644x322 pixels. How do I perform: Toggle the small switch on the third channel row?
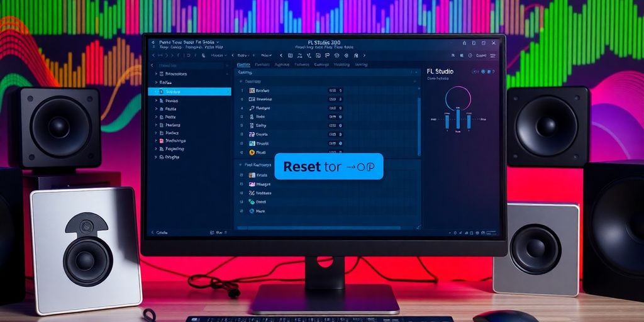pos(340,108)
